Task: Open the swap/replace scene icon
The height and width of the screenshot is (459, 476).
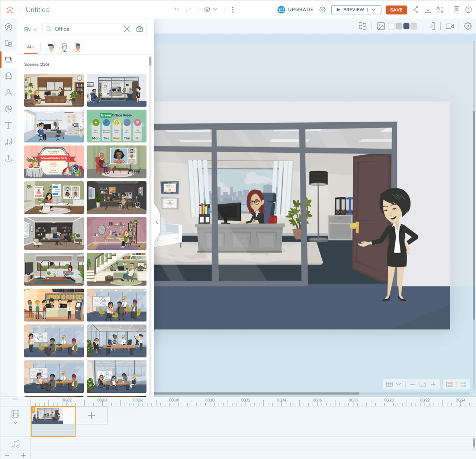Action: [x=363, y=26]
